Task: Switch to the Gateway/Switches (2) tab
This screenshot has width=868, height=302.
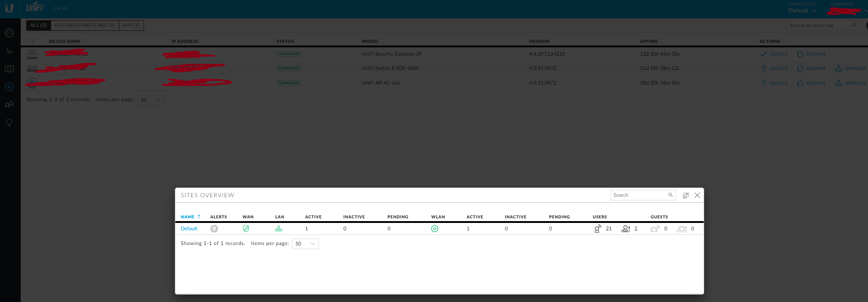Action: (x=85, y=25)
